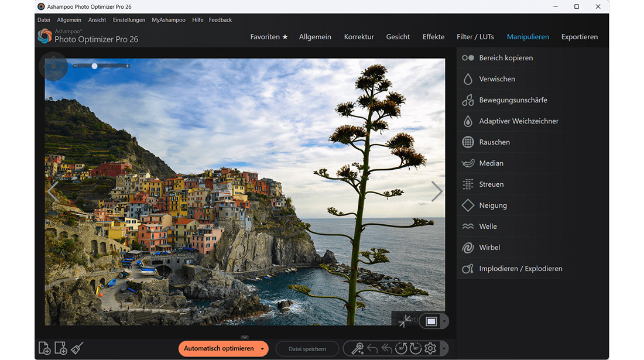The width and height of the screenshot is (644, 360).
Task: Rotate image 90° clockwise
Action: tap(415, 348)
